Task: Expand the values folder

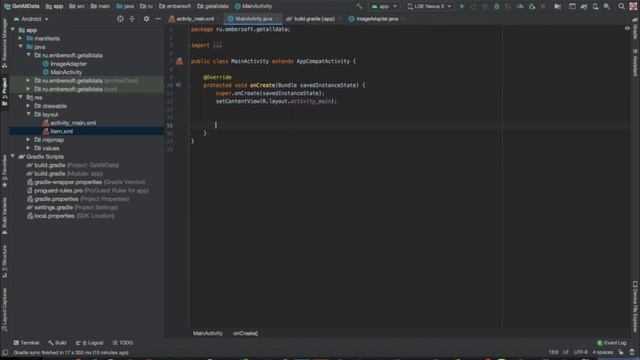Action: (x=29, y=148)
